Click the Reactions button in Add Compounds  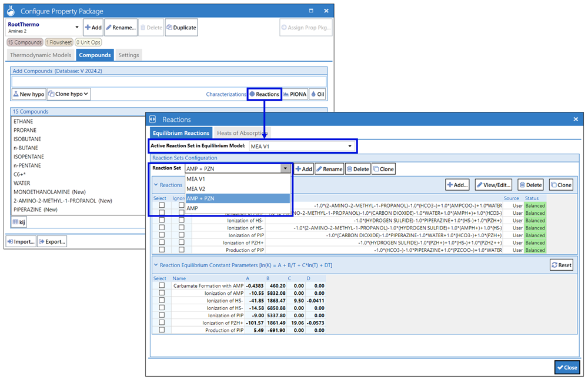[x=264, y=94]
